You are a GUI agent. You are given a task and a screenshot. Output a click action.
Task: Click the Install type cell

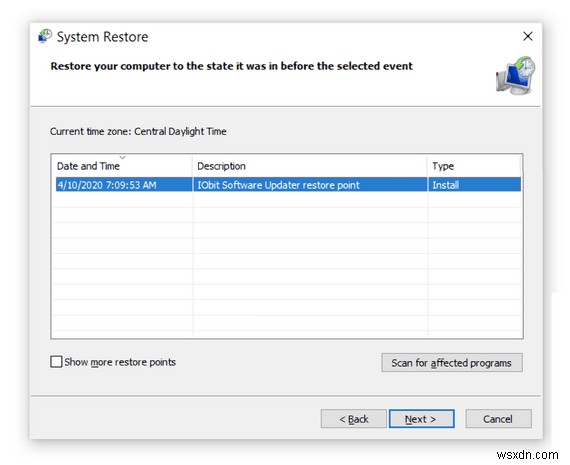point(446,185)
